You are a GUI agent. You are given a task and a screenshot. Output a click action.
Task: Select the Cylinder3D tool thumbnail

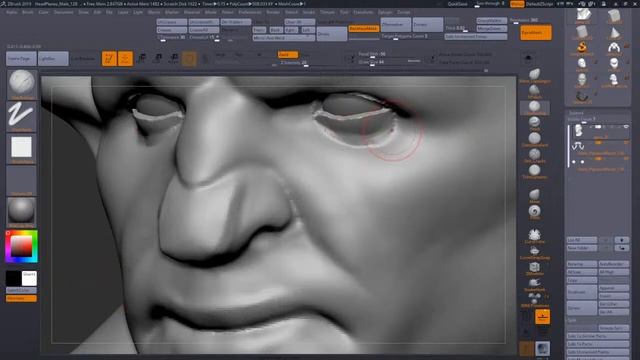click(582, 33)
